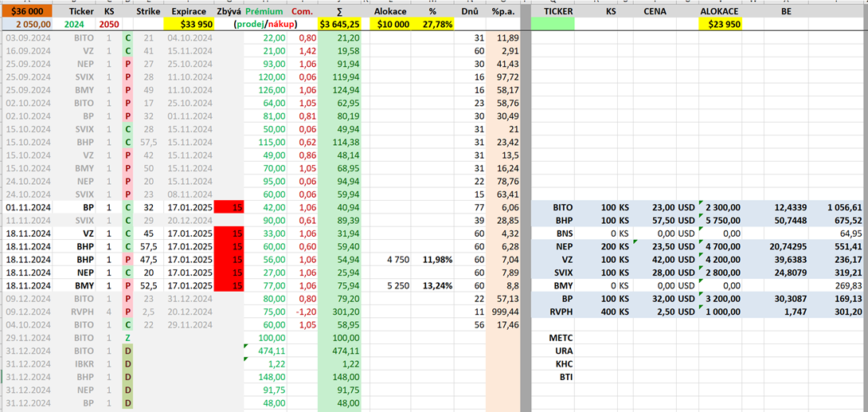Select the 11,98% allocation percentage cell

click(x=437, y=260)
